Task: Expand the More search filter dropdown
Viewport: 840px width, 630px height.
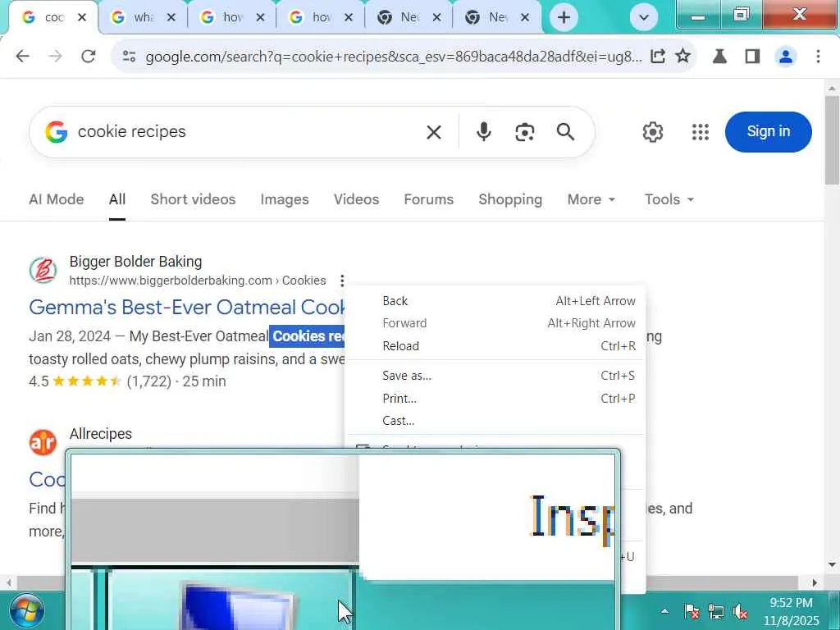Action: click(x=591, y=199)
